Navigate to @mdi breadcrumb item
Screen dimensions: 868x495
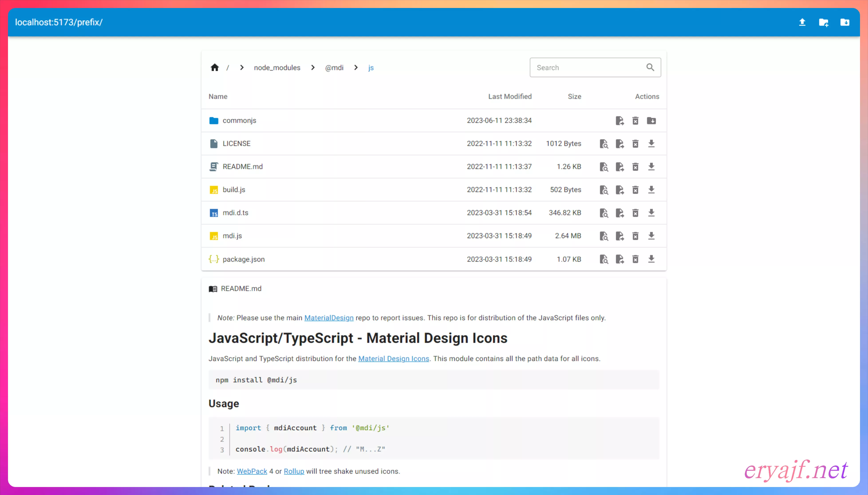click(x=334, y=68)
